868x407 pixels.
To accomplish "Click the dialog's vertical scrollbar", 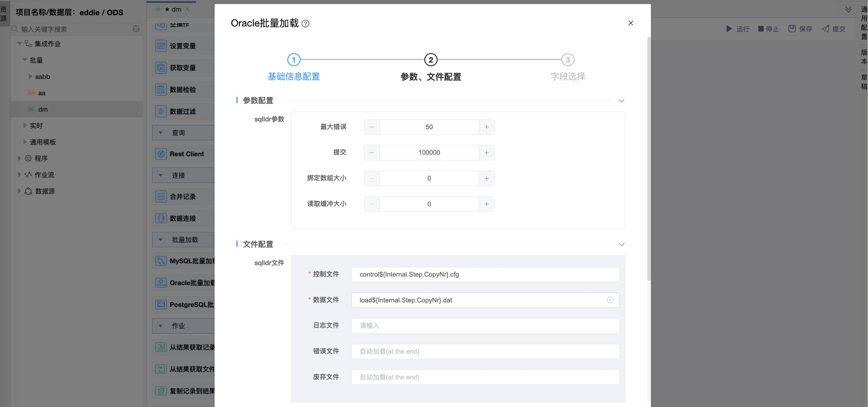I will point(649,158).
